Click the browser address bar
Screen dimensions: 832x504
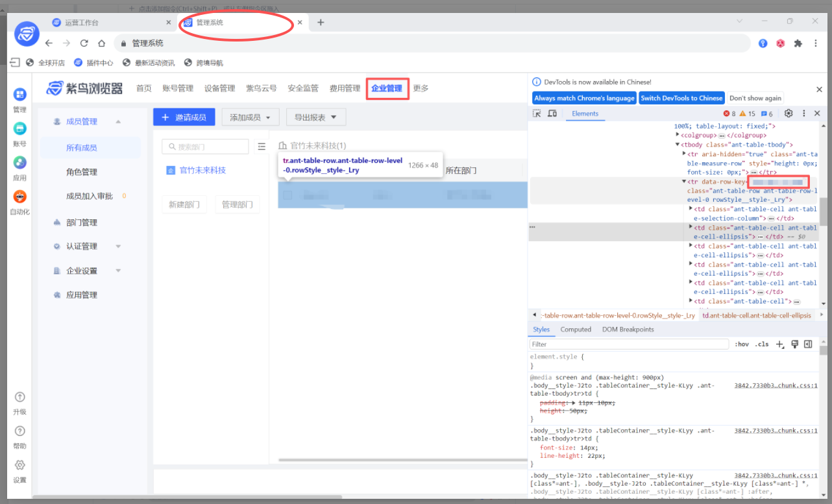(x=433, y=43)
